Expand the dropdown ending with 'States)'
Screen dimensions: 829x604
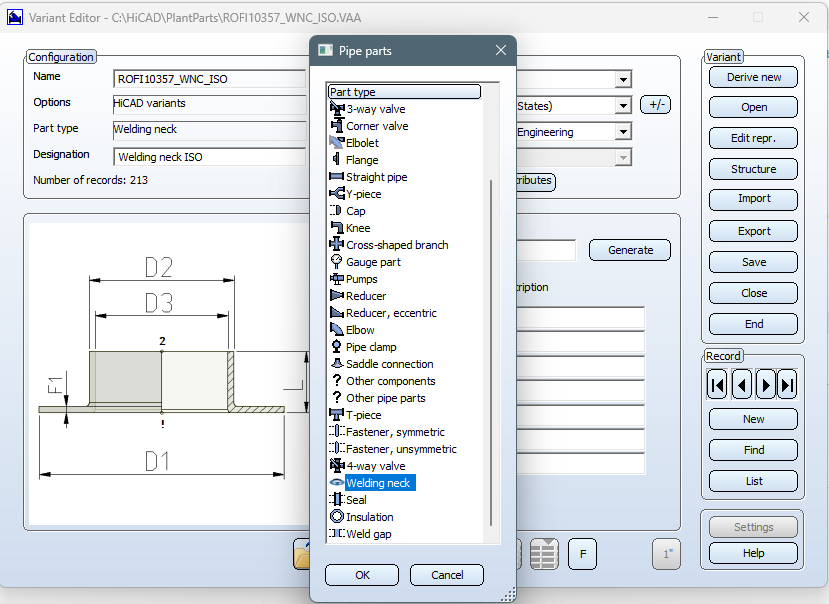pyautogui.click(x=623, y=106)
